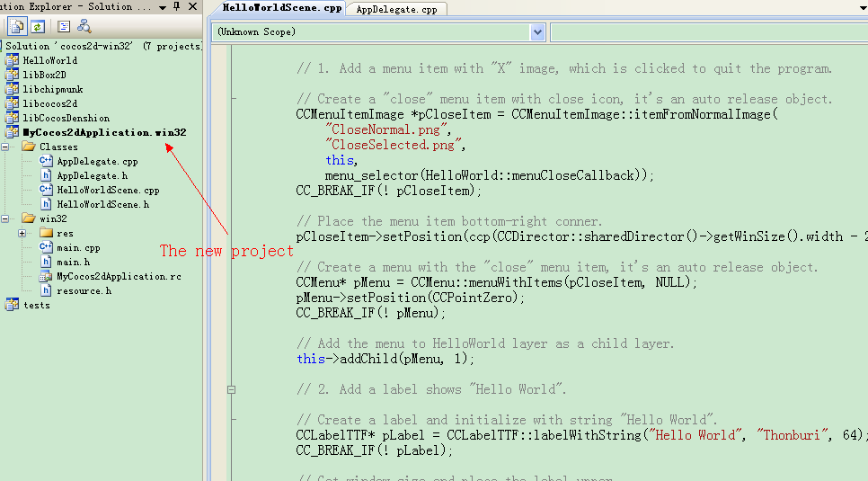
Task: Click the HelloWorldScene.cpp file icon
Action: pyautogui.click(x=47, y=190)
